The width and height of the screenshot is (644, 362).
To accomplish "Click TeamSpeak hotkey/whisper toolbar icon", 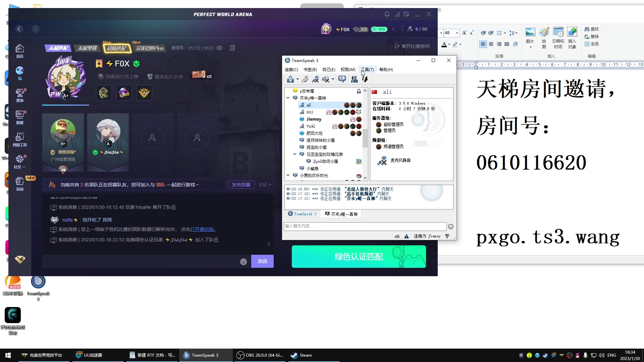I will (365, 79).
